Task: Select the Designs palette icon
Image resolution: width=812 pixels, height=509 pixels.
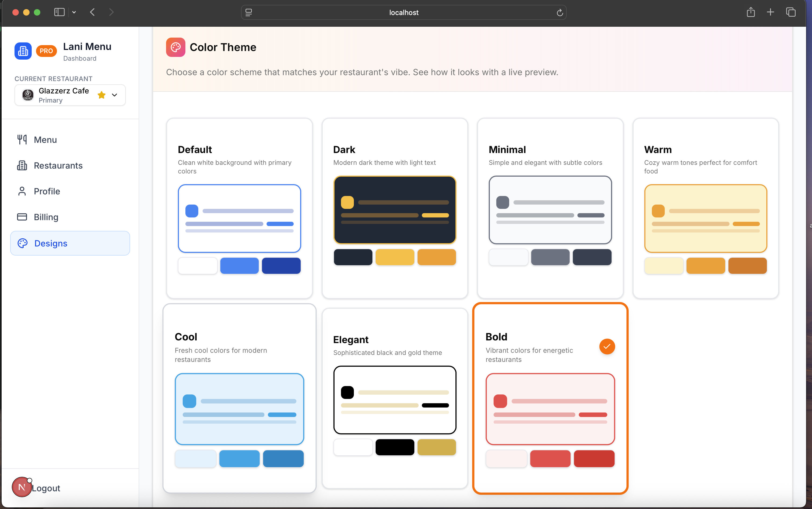Action: [22, 243]
